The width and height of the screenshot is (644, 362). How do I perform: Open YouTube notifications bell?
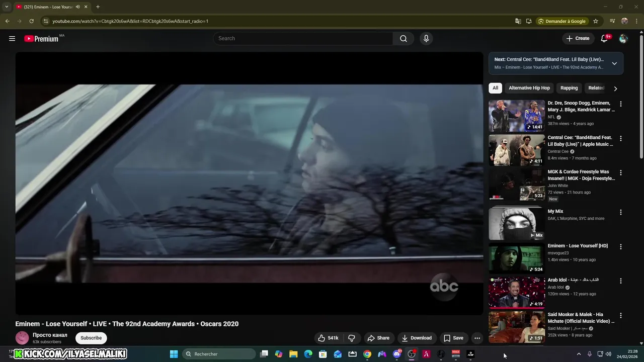(605, 39)
